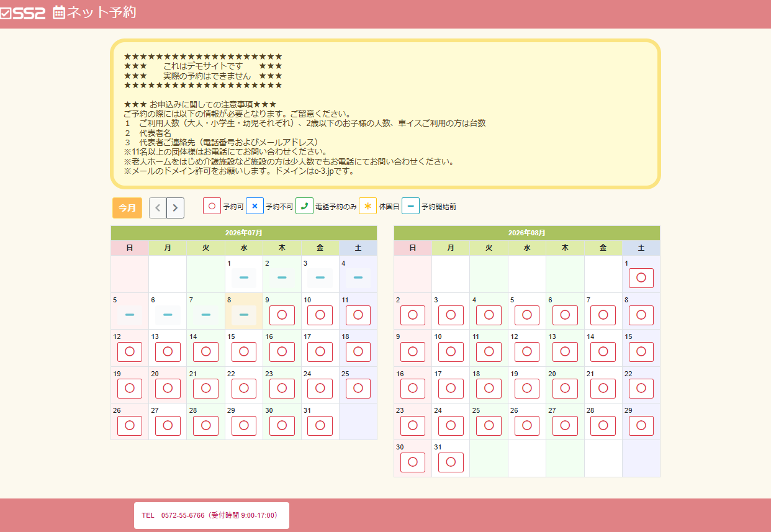This screenshot has height=532, width=771.
Task: Select August 29 reservation circle
Action: point(641,426)
